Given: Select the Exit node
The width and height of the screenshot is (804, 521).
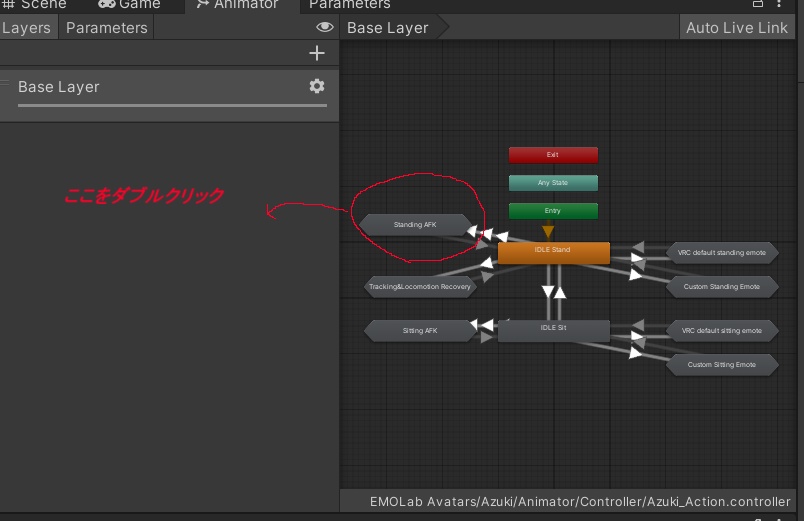Looking at the screenshot, I should (x=553, y=155).
